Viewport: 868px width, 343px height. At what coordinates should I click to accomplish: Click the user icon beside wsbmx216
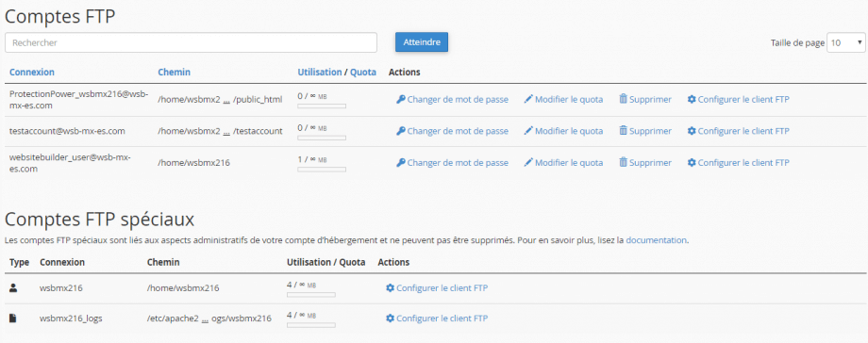coord(14,287)
